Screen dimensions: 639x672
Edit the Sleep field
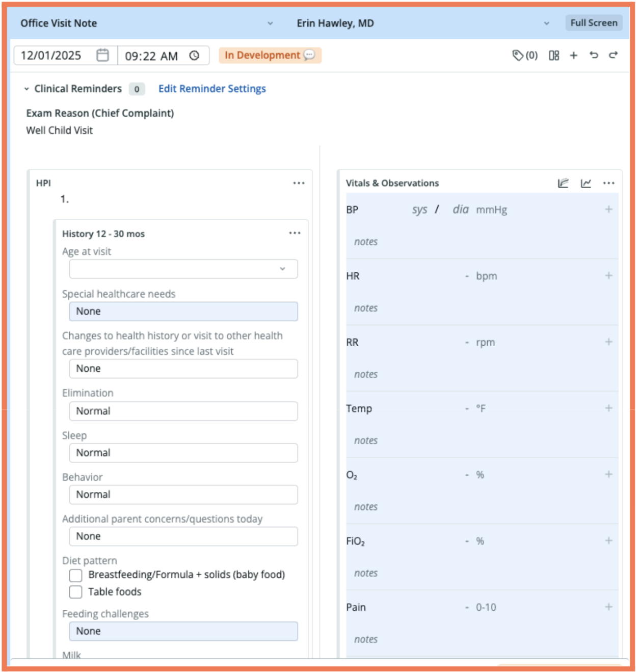click(x=183, y=453)
